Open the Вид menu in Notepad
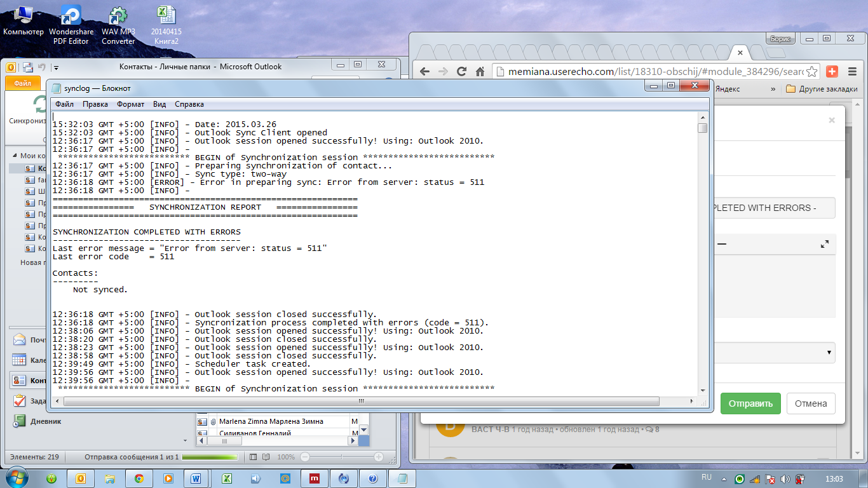Viewport: 868px width, 488px height. 159,104
